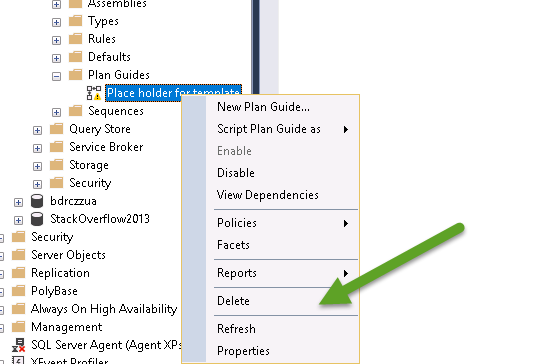Click the Always On High Availability folder icon
The width and height of the screenshot is (558, 364).
pyautogui.click(x=19, y=309)
